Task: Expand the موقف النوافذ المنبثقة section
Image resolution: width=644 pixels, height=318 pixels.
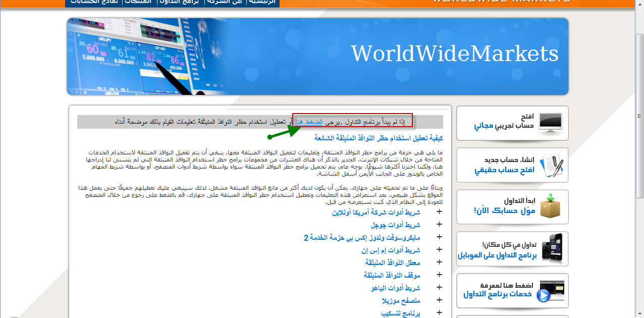Action: pos(439,275)
